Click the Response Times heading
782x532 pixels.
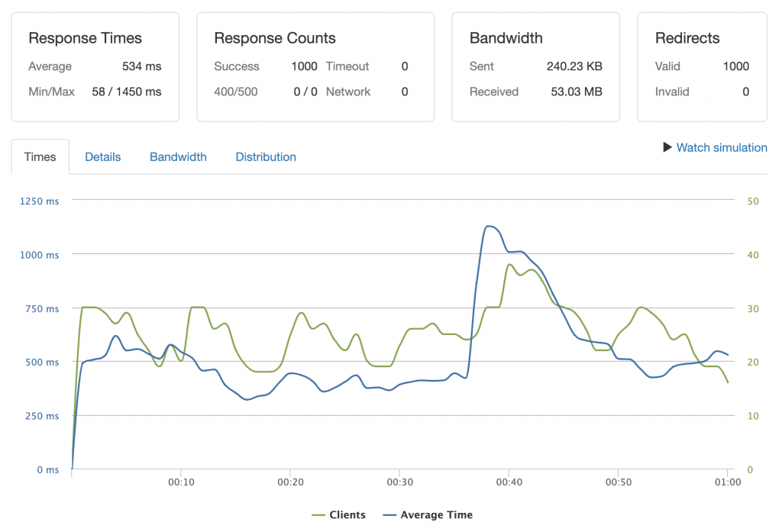click(x=86, y=38)
